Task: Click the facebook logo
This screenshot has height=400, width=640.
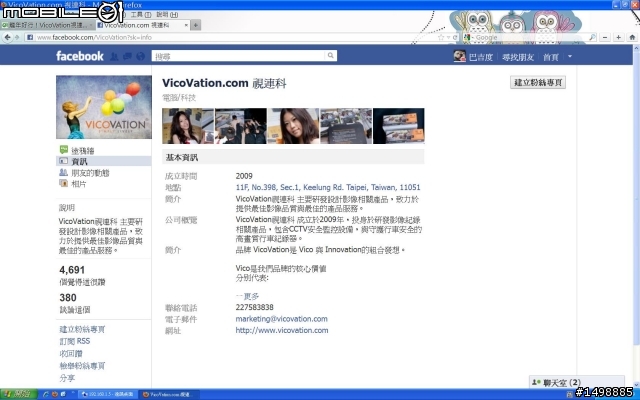Action: pos(80,56)
